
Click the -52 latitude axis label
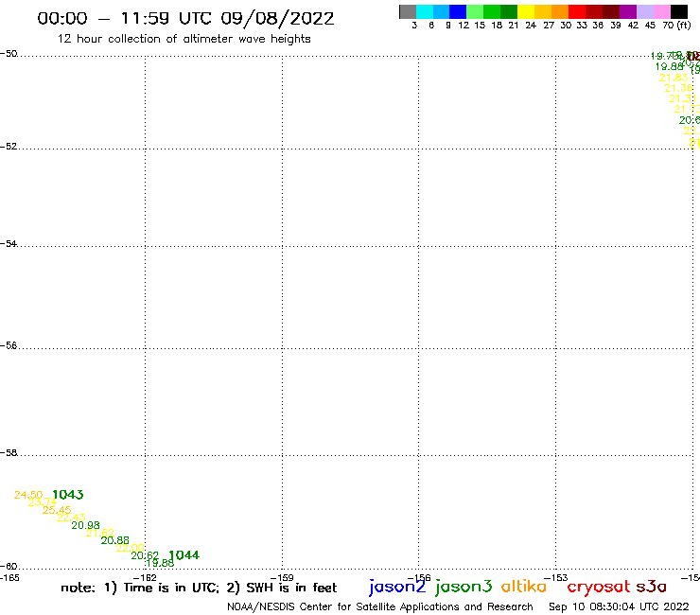[9, 146]
